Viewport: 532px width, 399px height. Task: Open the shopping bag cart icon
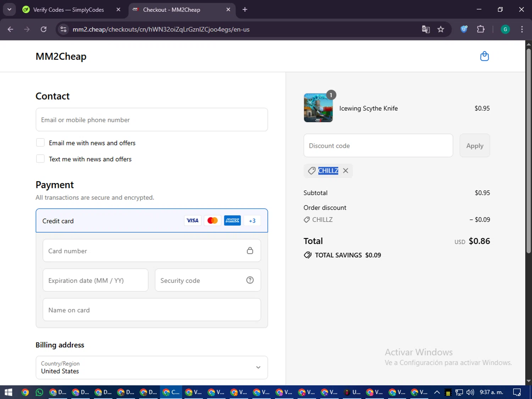(x=484, y=56)
